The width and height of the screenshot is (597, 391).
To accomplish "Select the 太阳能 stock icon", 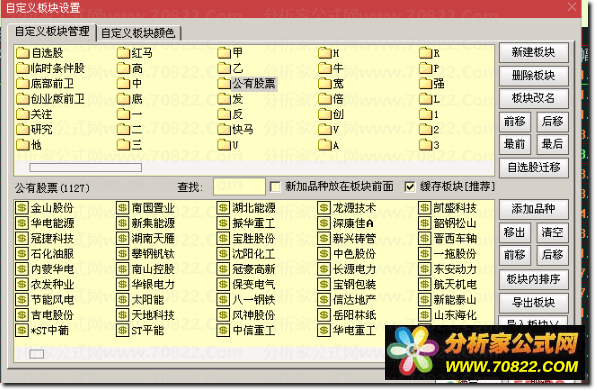I will (123, 300).
